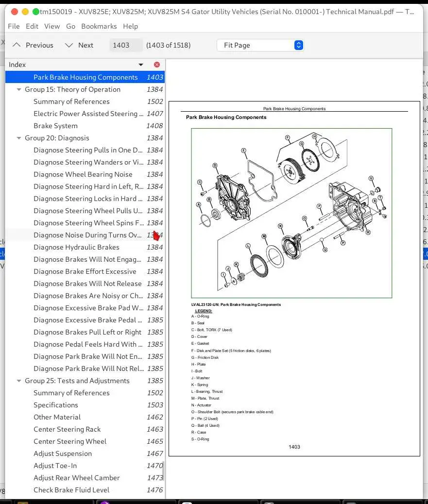Click the page count text (1403 of 1518)

(168, 45)
